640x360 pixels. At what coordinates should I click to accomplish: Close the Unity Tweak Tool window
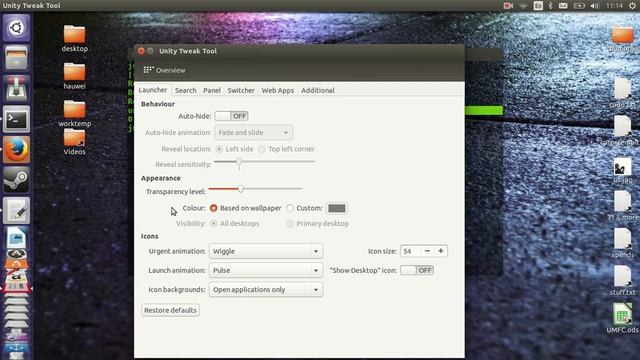(141, 51)
